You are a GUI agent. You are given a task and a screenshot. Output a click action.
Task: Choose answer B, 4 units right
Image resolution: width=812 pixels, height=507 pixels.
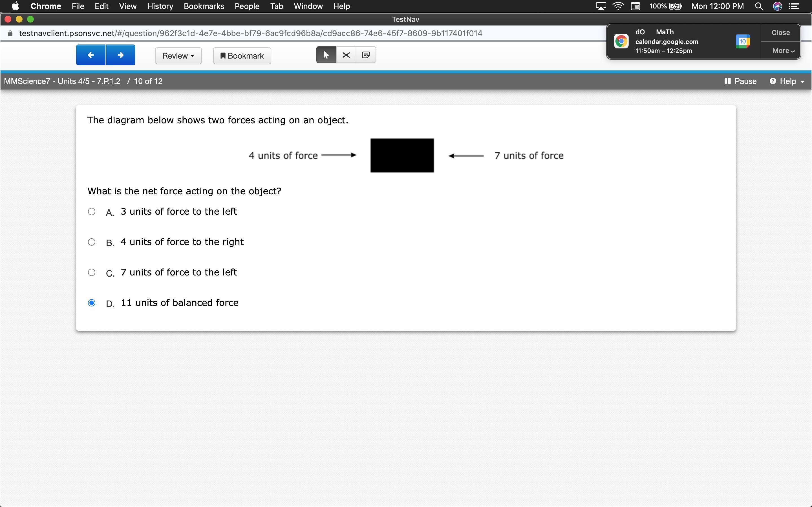point(92,242)
